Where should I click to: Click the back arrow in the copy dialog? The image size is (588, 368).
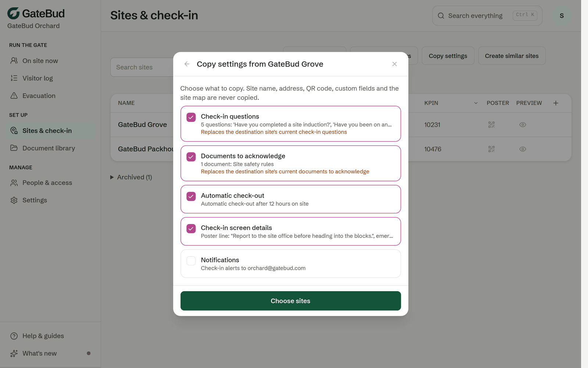coord(187,64)
